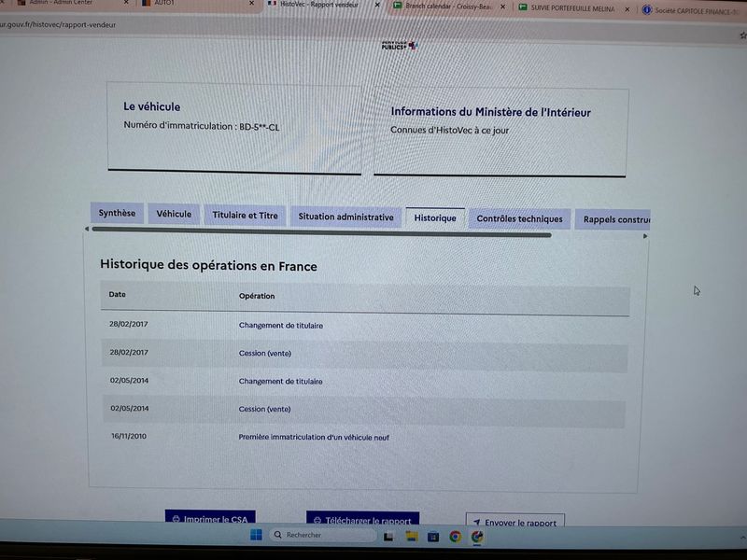The height and width of the screenshot is (560, 747).
Task: Click the Rechercher taskbar search box
Action: tap(322, 535)
